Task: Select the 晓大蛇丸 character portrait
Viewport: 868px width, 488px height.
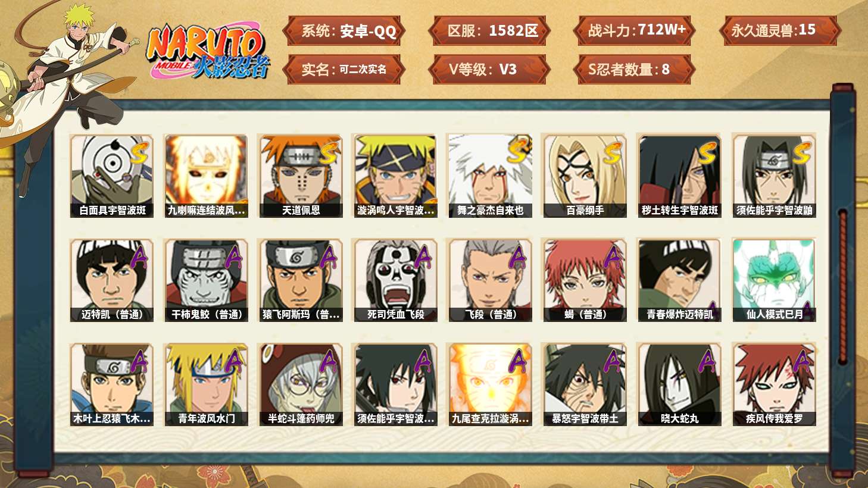Action: [679, 384]
